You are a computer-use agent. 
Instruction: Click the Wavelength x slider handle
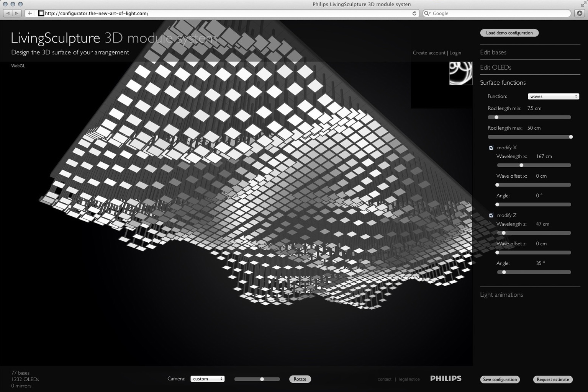pyautogui.click(x=521, y=165)
